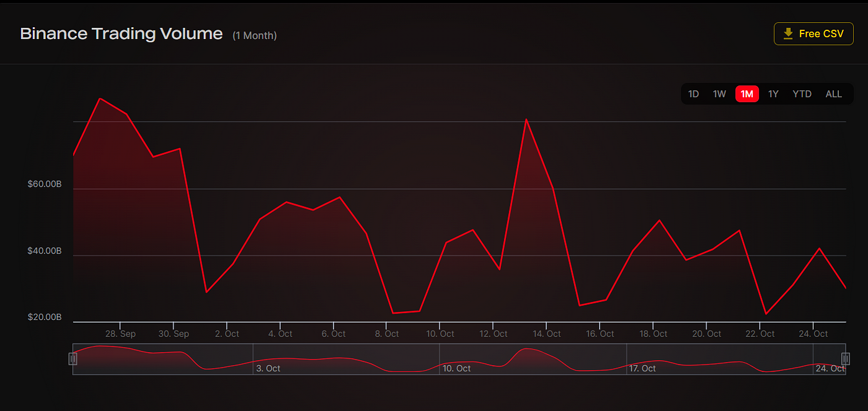Click the $40.00B axis label
The width and height of the screenshot is (868, 411).
[45, 251]
